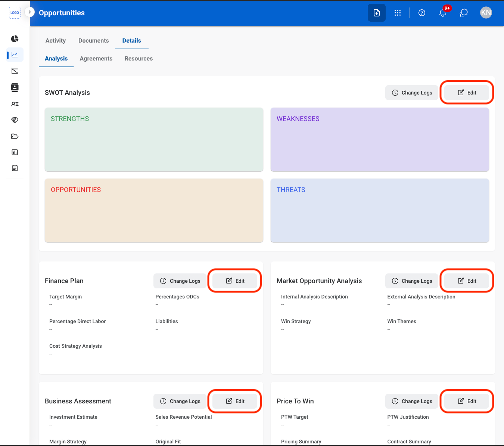Open the apps grid menu
The image size is (504, 446).
(398, 13)
